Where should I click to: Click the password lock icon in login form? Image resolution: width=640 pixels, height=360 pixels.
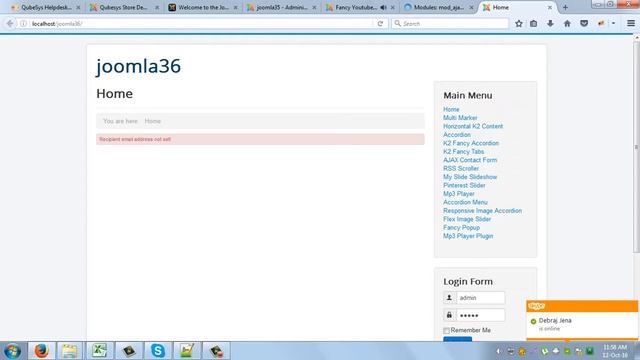point(449,315)
